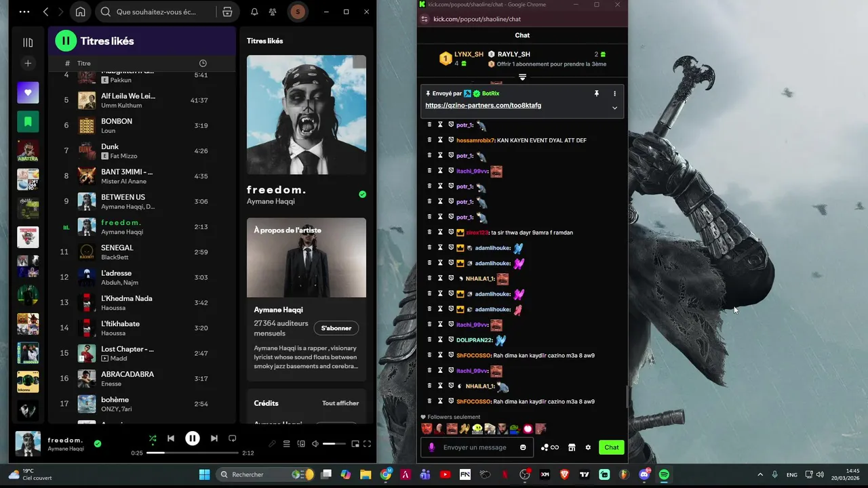Open Tout afficher credits link
This screenshot has width=868, height=488.
(x=340, y=403)
